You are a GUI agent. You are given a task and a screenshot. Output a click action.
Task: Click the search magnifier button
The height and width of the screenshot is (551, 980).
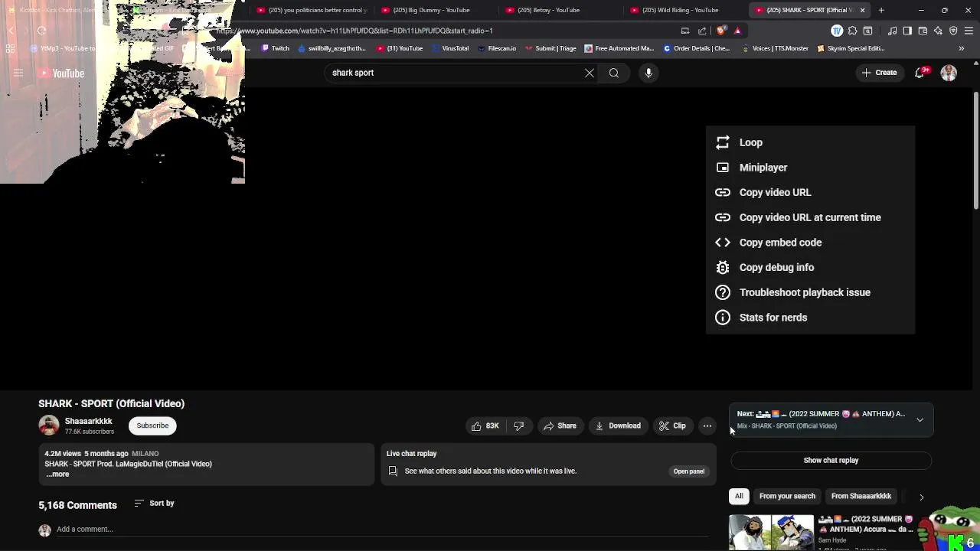click(614, 73)
